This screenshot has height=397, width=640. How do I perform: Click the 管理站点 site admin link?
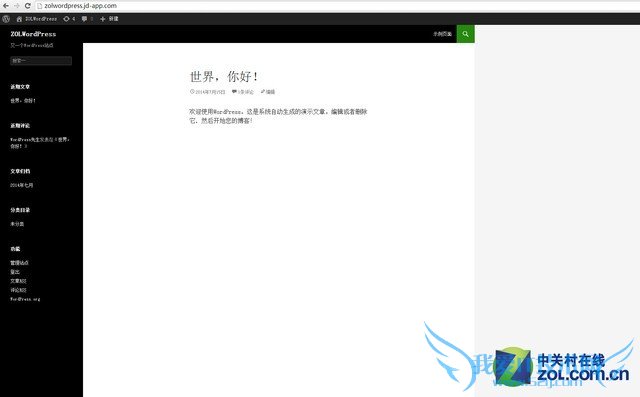pos(19,263)
